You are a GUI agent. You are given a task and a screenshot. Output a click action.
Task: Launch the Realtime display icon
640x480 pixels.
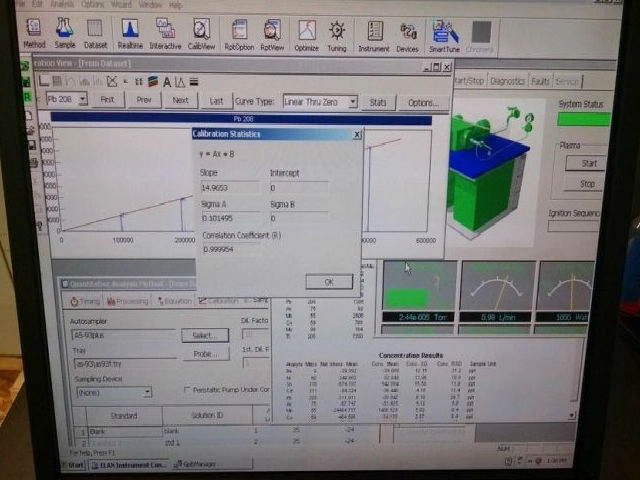point(130,33)
